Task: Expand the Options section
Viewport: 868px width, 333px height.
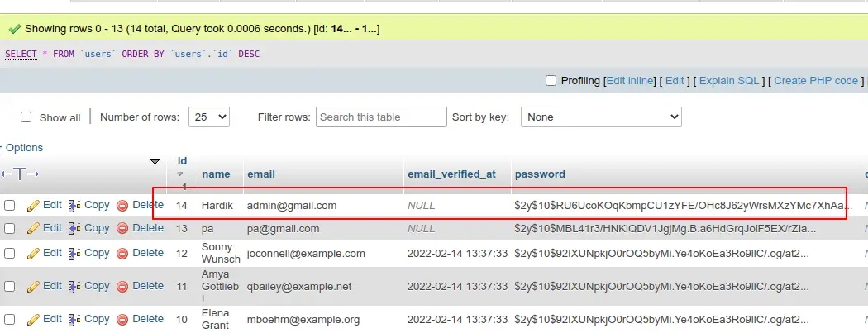Action: coord(23,148)
